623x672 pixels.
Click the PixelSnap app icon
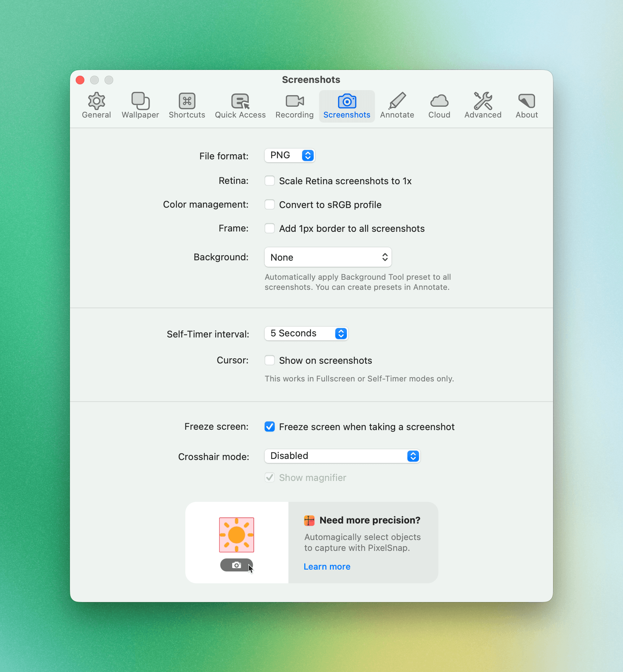coord(309,520)
